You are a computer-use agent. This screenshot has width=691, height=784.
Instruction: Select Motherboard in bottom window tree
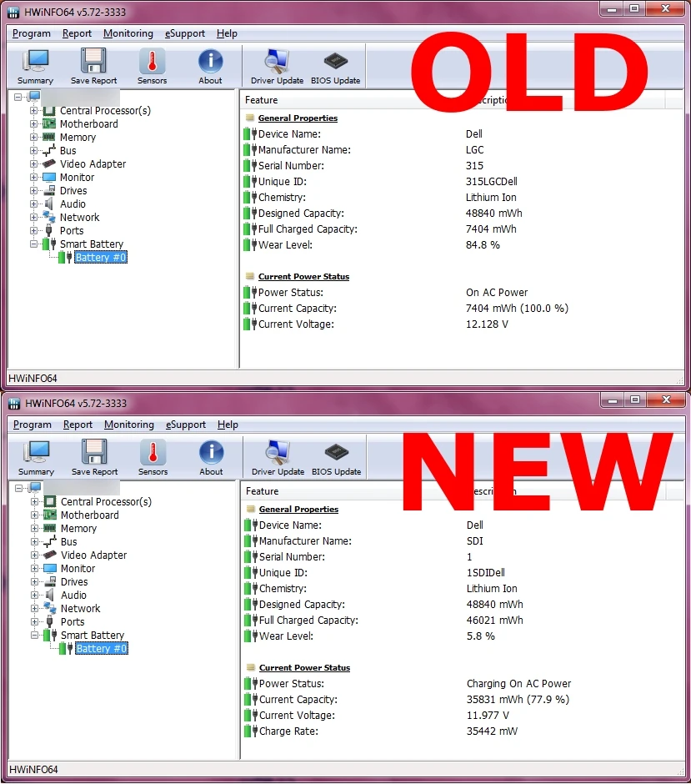pos(90,515)
